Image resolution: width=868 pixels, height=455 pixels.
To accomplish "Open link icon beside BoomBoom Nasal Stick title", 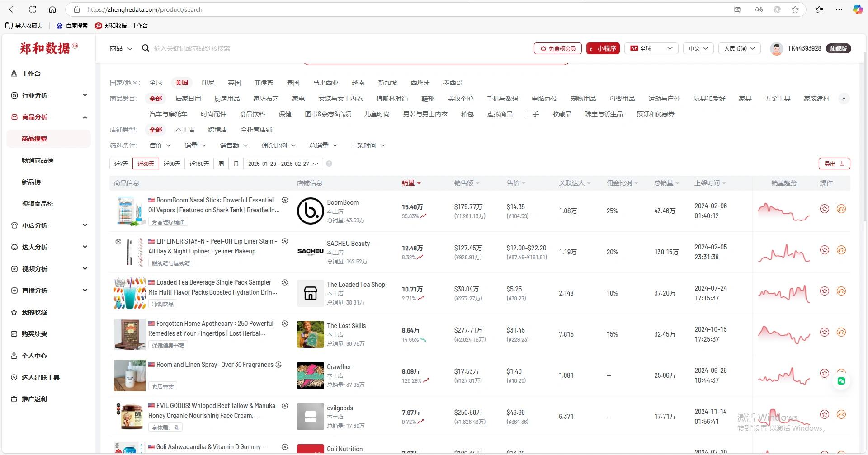I will click(x=285, y=200).
